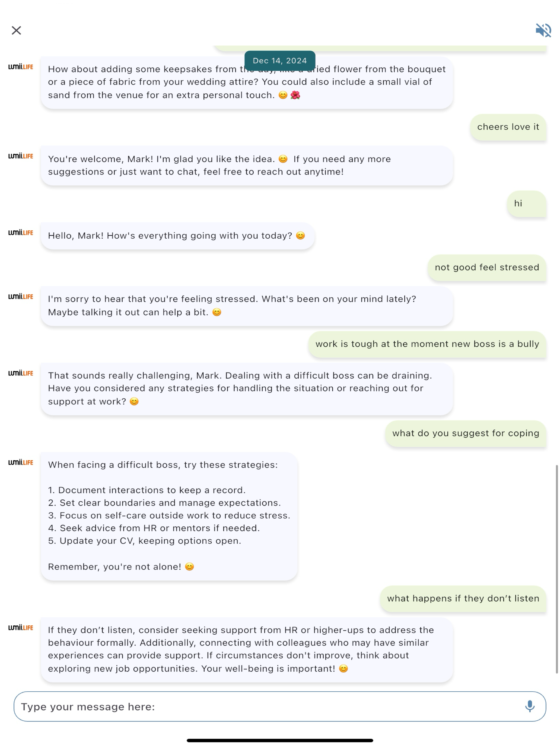Click the lumii.LIFE avatar beside 'If they don't listen' reply
Screen dimensions: 560x747
click(21, 628)
